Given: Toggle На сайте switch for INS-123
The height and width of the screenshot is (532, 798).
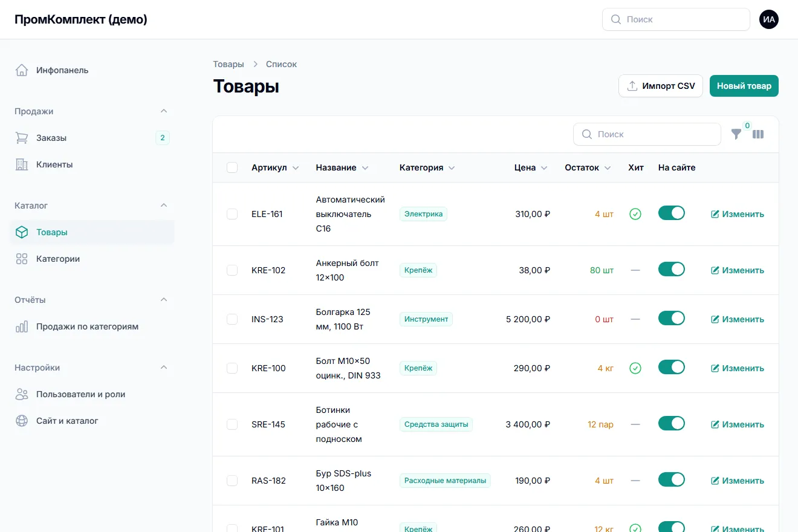Looking at the screenshot, I should (x=672, y=318).
